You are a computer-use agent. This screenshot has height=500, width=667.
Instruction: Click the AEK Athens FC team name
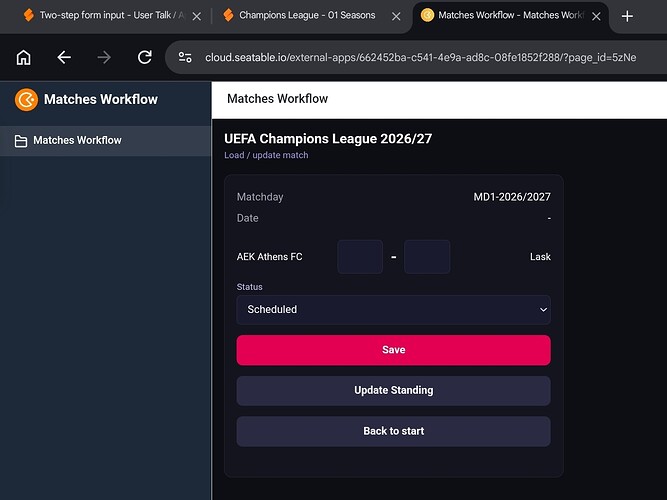click(x=269, y=257)
